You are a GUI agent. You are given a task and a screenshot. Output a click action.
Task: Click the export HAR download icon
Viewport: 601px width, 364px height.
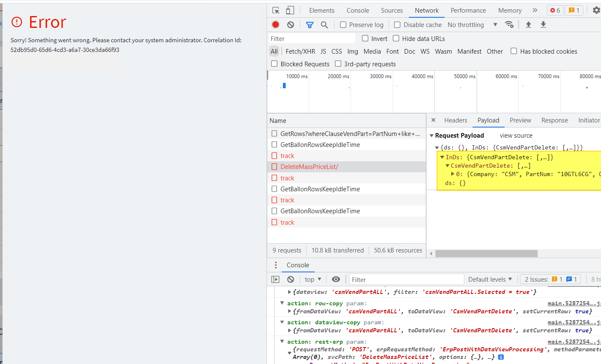(x=543, y=24)
